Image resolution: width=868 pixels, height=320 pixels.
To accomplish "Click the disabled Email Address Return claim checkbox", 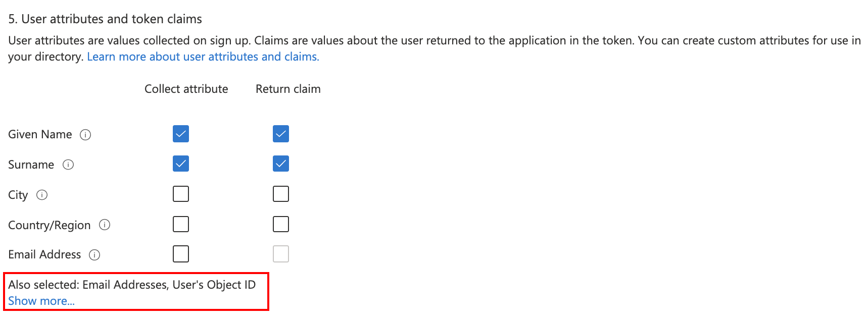I will pyautogui.click(x=280, y=254).
